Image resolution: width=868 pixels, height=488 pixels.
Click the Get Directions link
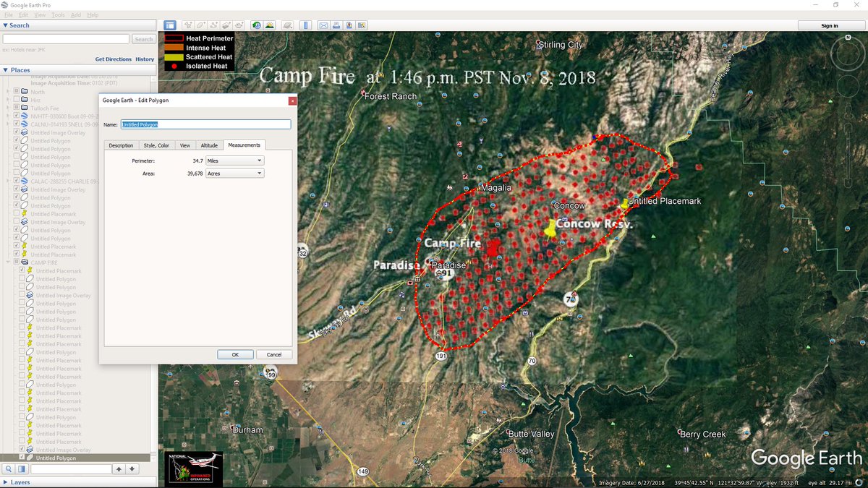114,59
